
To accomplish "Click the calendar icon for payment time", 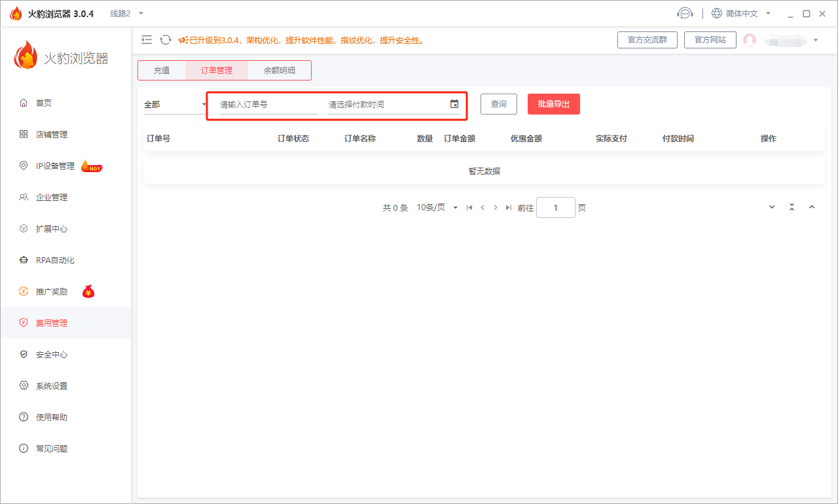I will pos(454,104).
